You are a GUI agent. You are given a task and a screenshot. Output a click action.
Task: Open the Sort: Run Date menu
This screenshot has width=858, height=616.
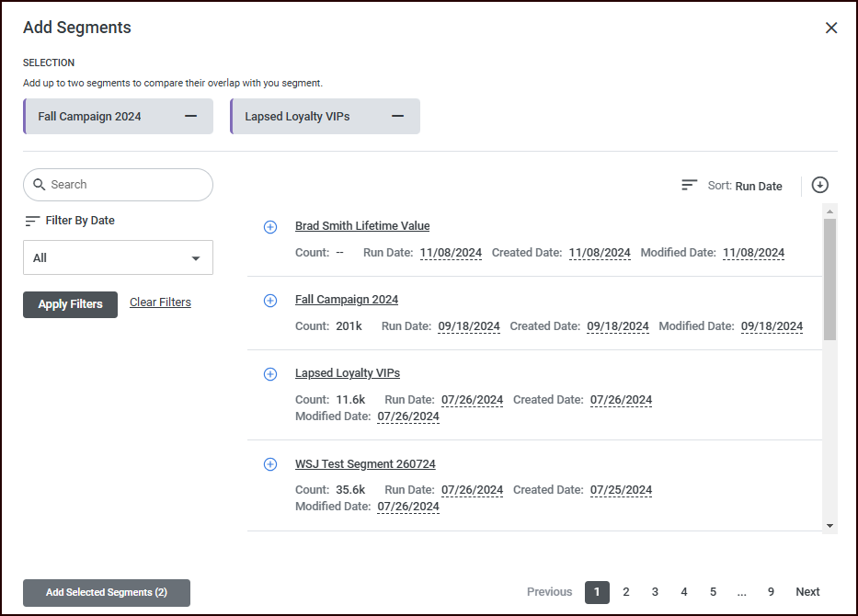732,186
